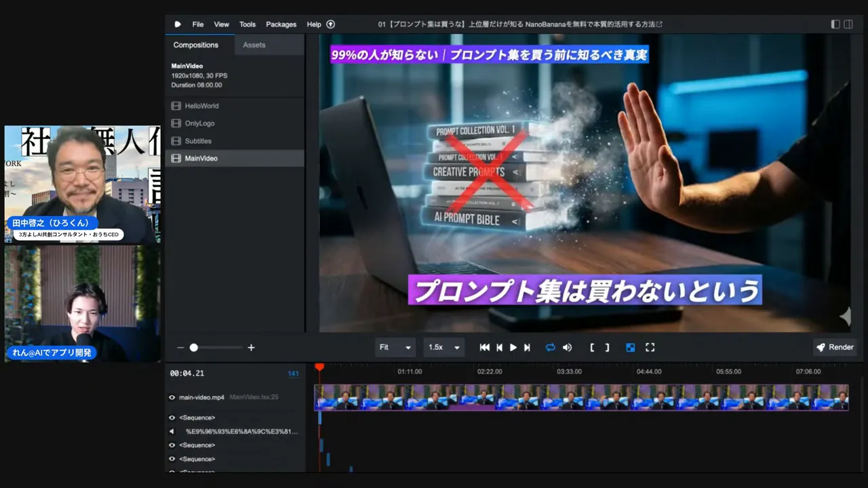The image size is (868, 488).
Task: Click the Render button
Action: [835, 347]
